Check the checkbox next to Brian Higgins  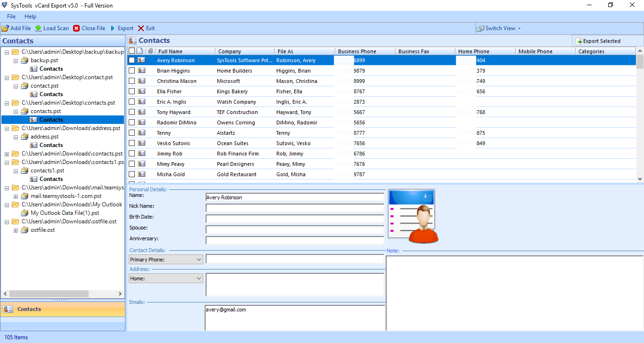[x=132, y=70]
